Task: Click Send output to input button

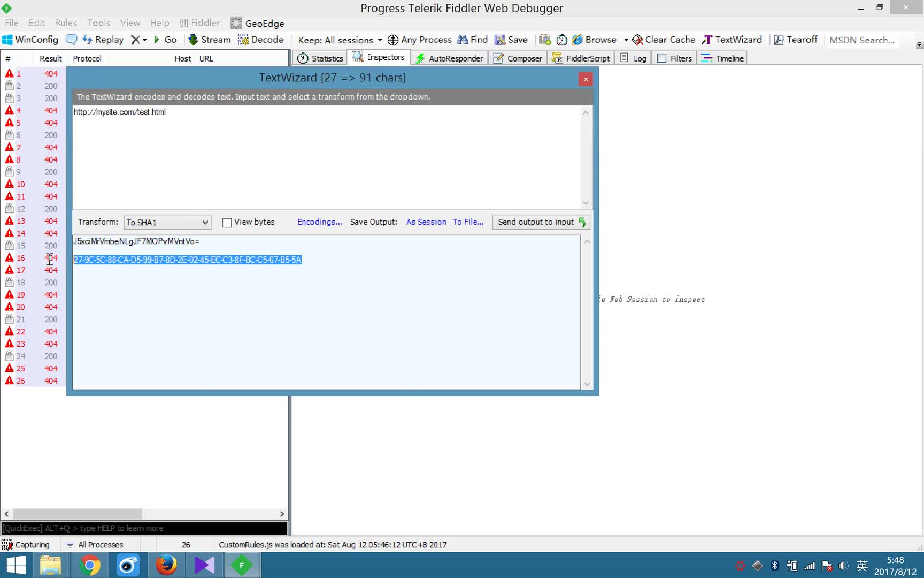Action: (541, 222)
